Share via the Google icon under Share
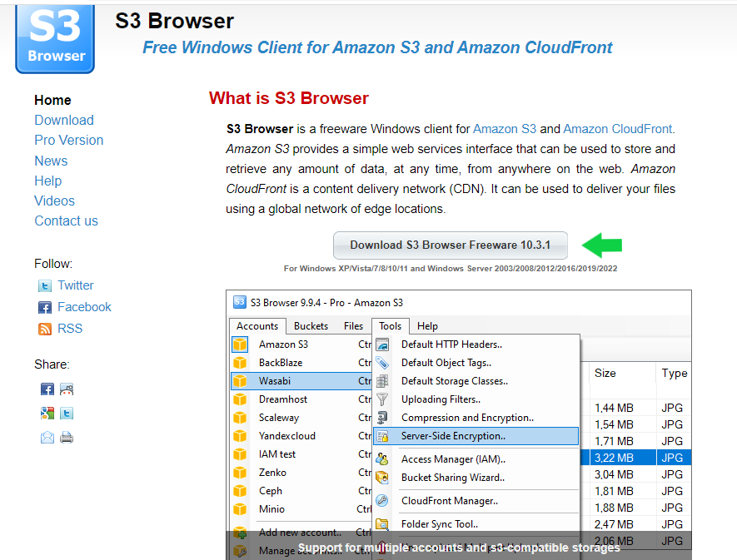This screenshot has width=737, height=560. (x=47, y=414)
